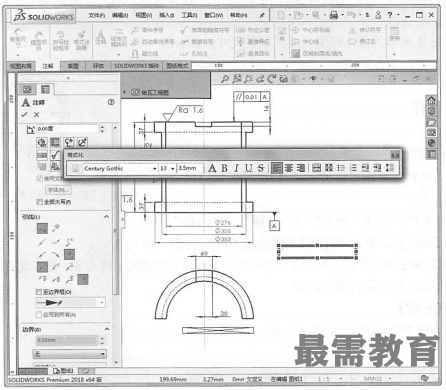This screenshot has height=390, width=446.
Task: Click the zoom to fit magnifier icon
Action: (x=225, y=79)
